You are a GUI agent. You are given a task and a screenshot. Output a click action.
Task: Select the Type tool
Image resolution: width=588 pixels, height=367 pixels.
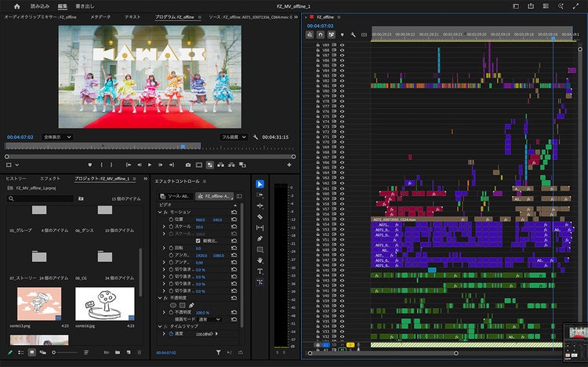[x=260, y=271]
